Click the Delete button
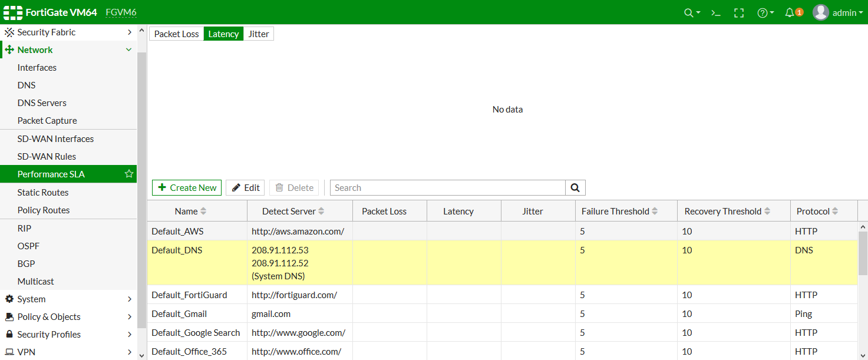868x360 pixels. tap(294, 188)
